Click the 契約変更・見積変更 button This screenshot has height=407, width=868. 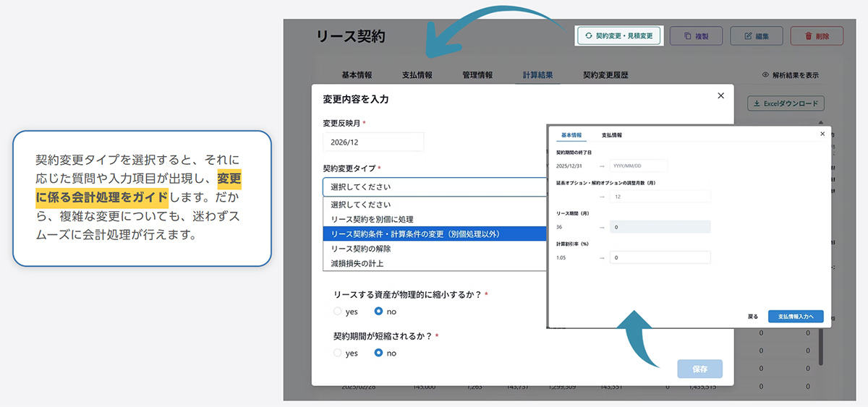point(619,35)
